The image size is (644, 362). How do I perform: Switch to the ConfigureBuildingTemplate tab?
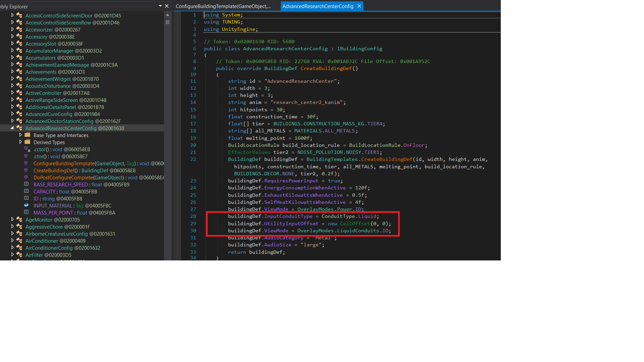pyautogui.click(x=223, y=6)
